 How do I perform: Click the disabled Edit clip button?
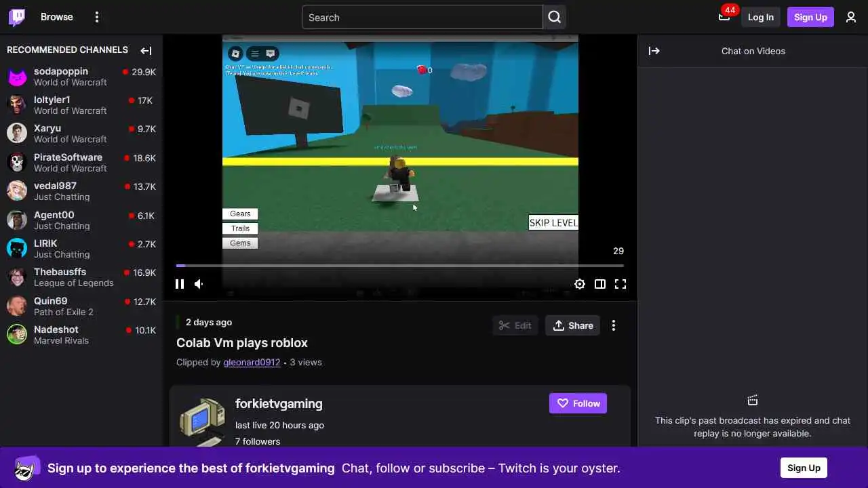(x=515, y=325)
